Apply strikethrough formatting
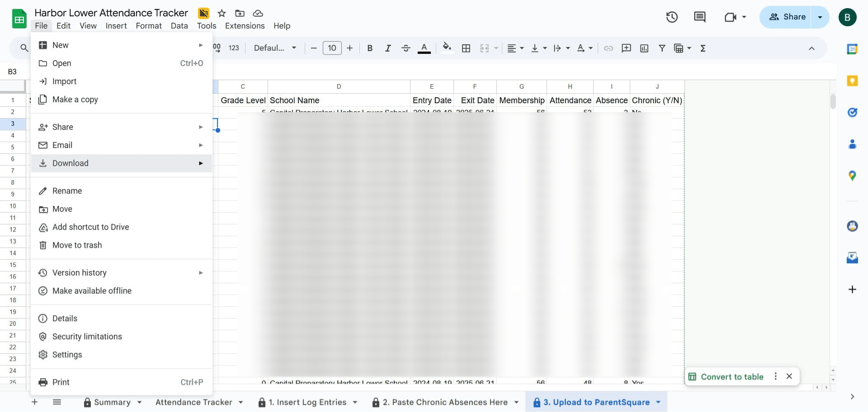868x412 pixels. (406, 48)
